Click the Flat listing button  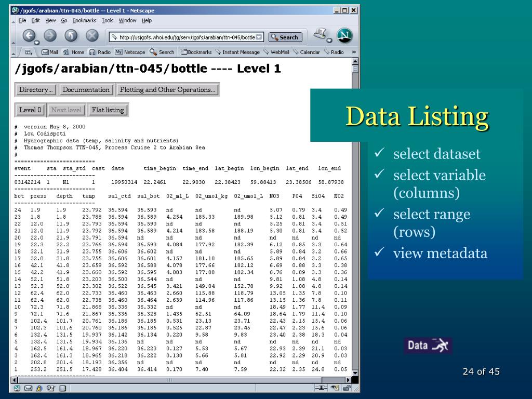coord(108,110)
